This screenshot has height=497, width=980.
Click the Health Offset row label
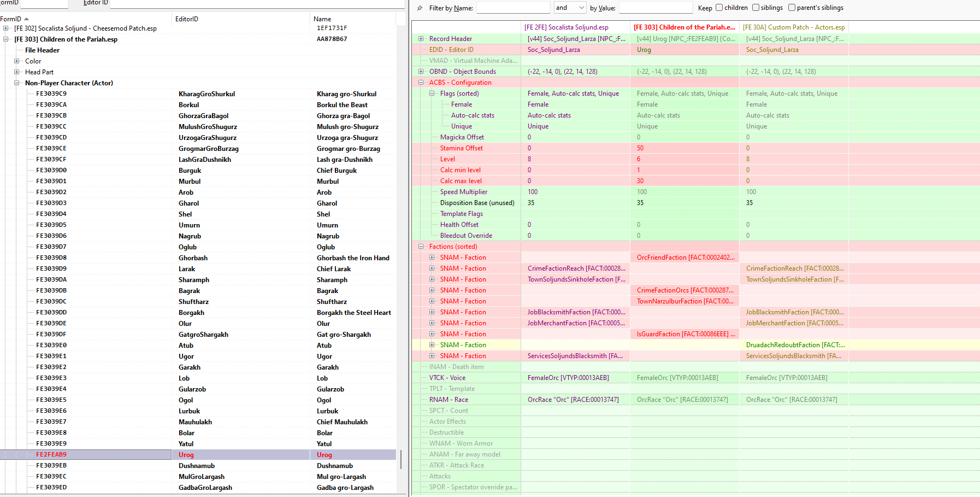click(x=459, y=225)
